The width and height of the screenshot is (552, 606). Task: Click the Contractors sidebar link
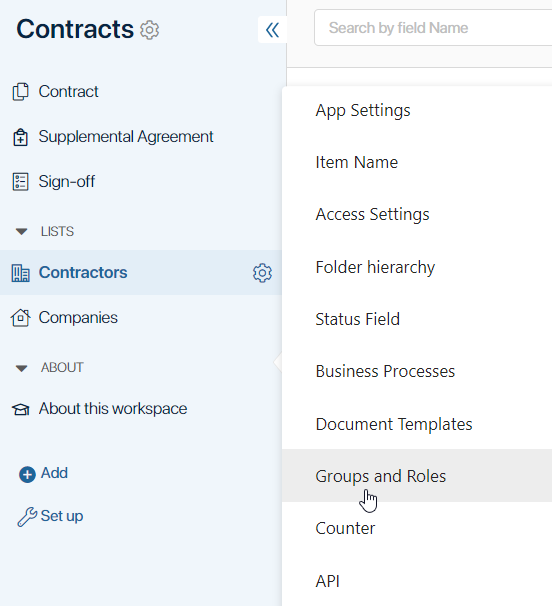83,272
